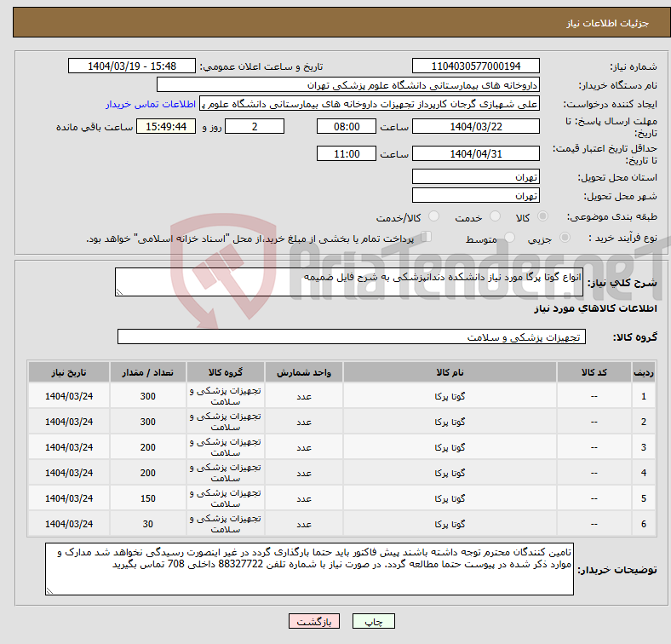Choose متوسط purchase process radio
Image resolution: width=671 pixels, height=644 pixels.
tap(510, 238)
